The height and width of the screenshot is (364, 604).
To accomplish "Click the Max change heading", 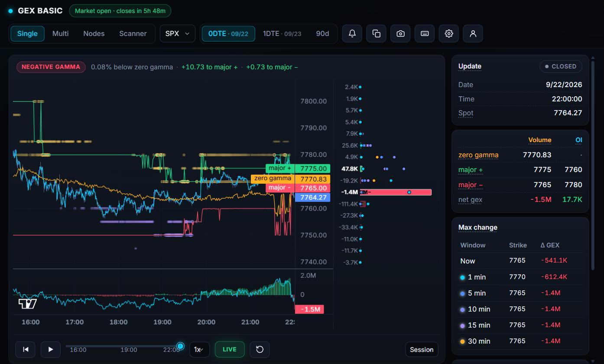I will click(x=478, y=227).
